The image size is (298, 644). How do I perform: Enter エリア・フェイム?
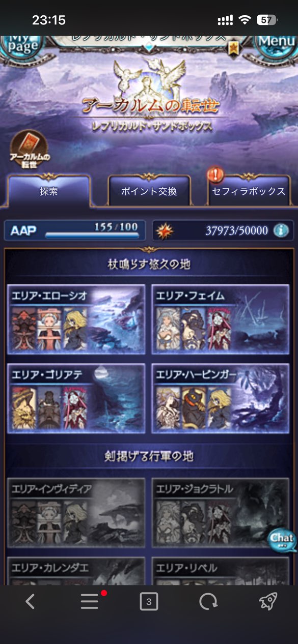click(x=221, y=319)
